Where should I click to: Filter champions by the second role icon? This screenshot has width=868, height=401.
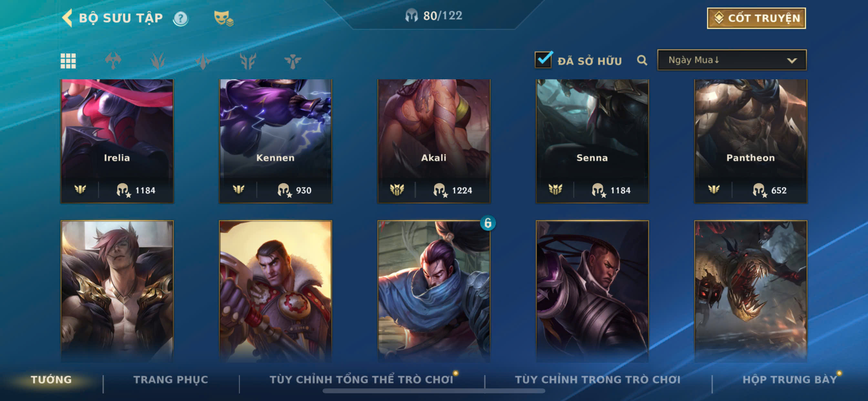pyautogui.click(x=158, y=61)
